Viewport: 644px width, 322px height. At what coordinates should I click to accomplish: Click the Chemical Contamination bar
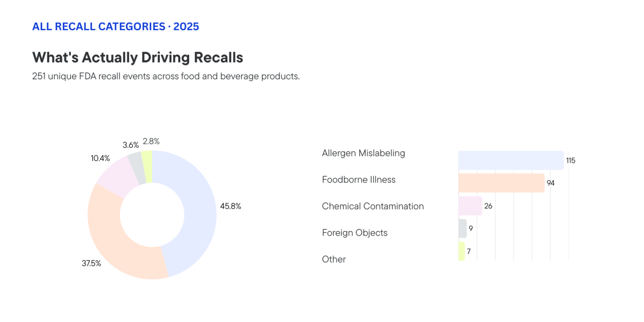(x=470, y=206)
